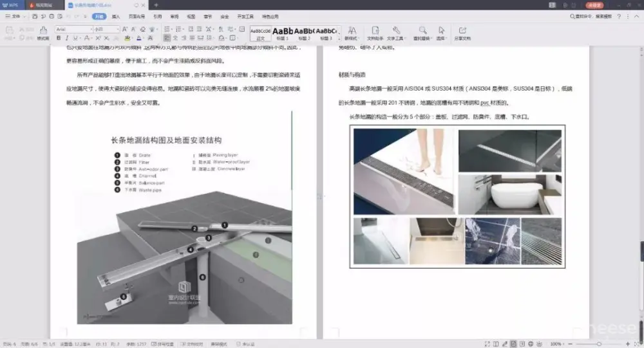
Task: Click the decrease font size icon
Action: 133,29
